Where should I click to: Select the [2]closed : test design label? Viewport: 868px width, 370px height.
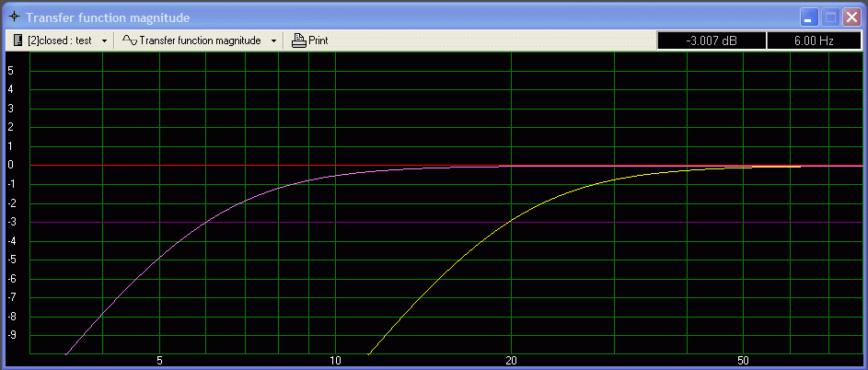pos(60,40)
